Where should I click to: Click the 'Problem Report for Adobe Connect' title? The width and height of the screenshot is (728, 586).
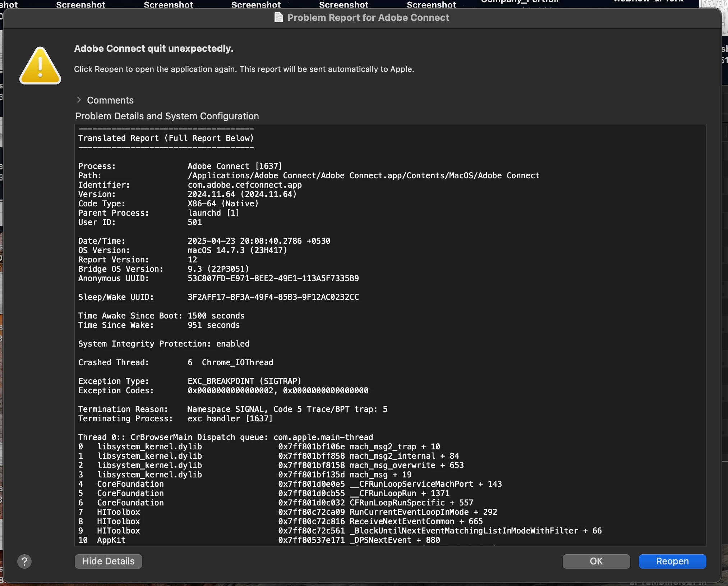368,18
